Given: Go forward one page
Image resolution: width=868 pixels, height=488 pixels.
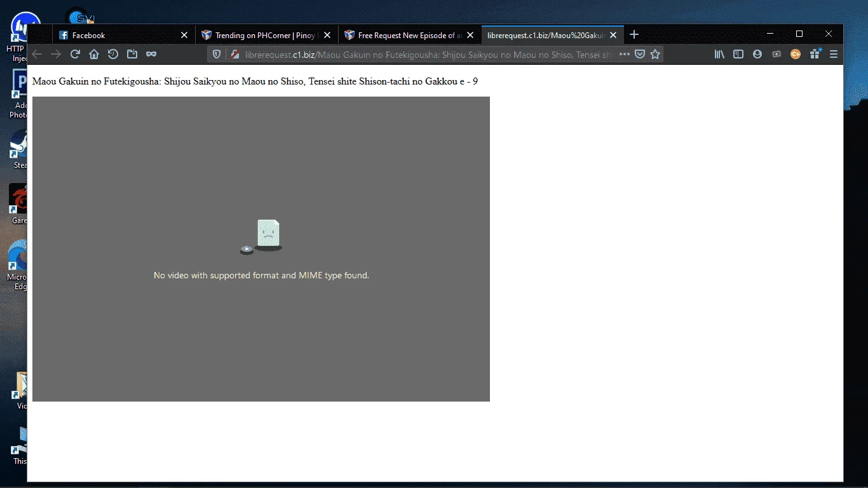Looking at the screenshot, I should (56, 55).
